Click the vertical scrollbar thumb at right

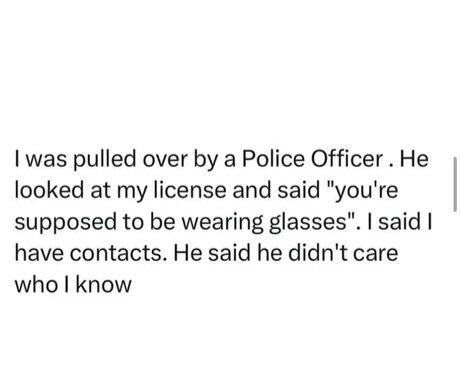pos(455,185)
